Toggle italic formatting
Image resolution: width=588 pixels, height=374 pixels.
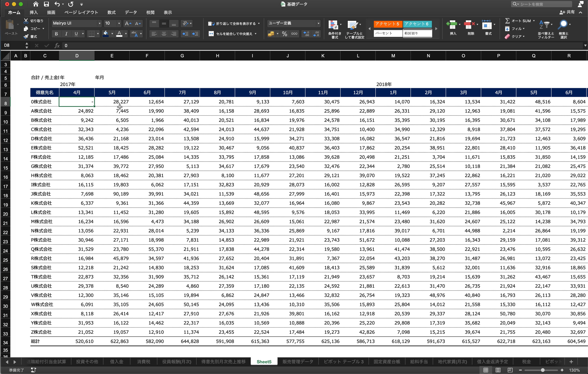tap(66, 34)
